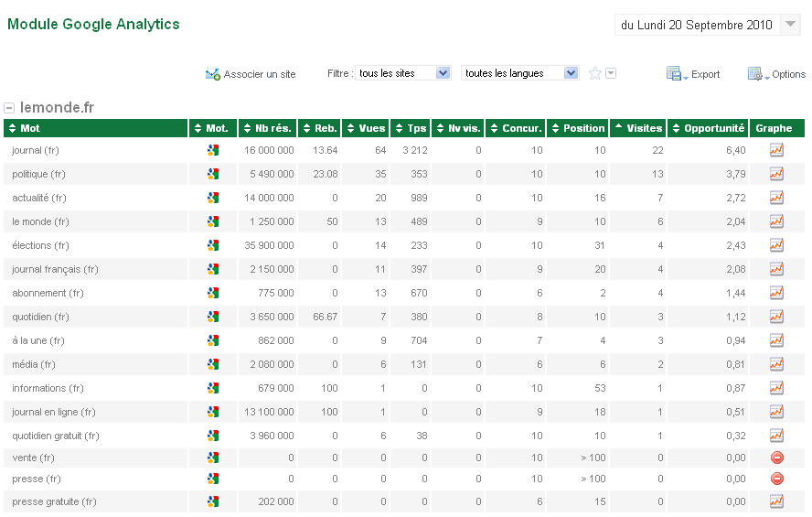This screenshot has height=517, width=812.
Task: Sort table by Visites column
Action: (x=639, y=128)
